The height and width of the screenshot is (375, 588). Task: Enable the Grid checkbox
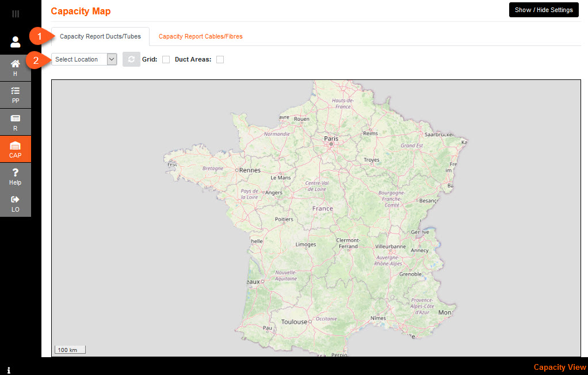(x=166, y=59)
